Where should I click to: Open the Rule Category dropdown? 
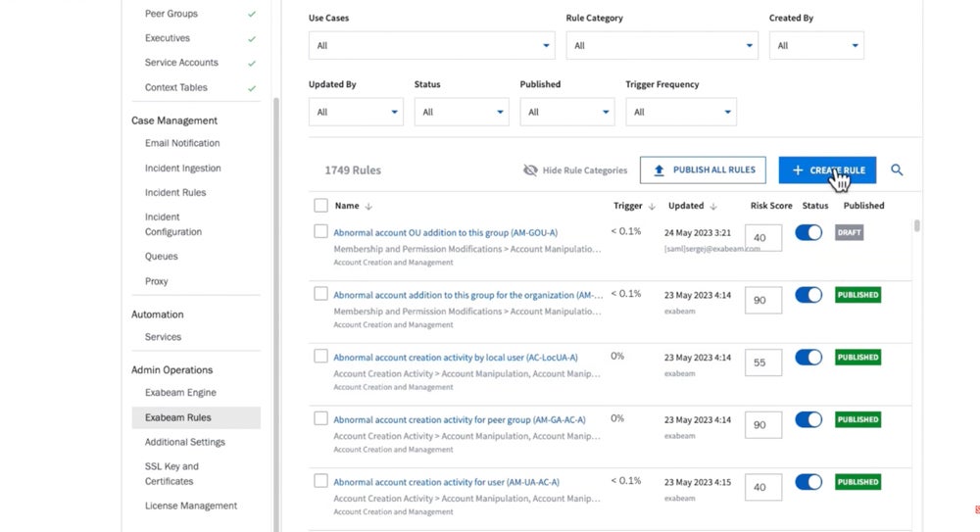pos(661,46)
